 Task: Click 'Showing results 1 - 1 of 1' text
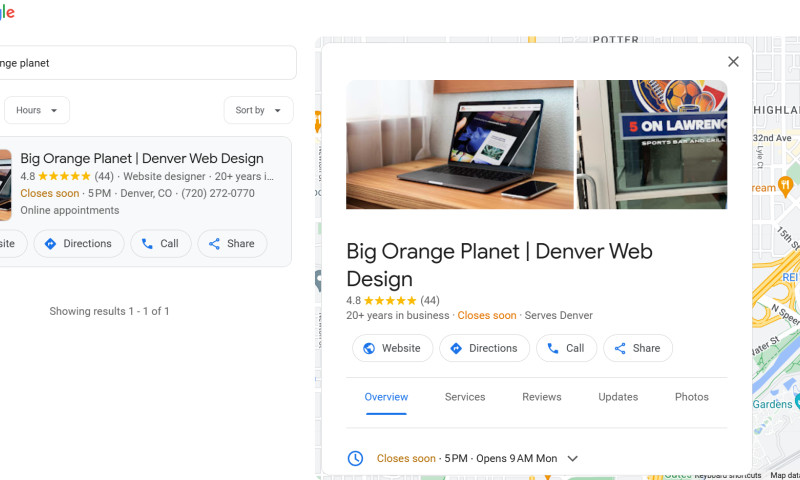(109, 311)
